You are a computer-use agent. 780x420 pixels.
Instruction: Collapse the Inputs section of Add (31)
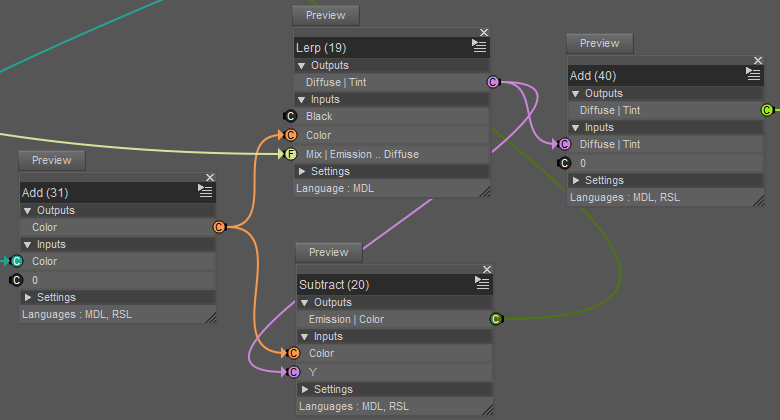(x=27, y=244)
